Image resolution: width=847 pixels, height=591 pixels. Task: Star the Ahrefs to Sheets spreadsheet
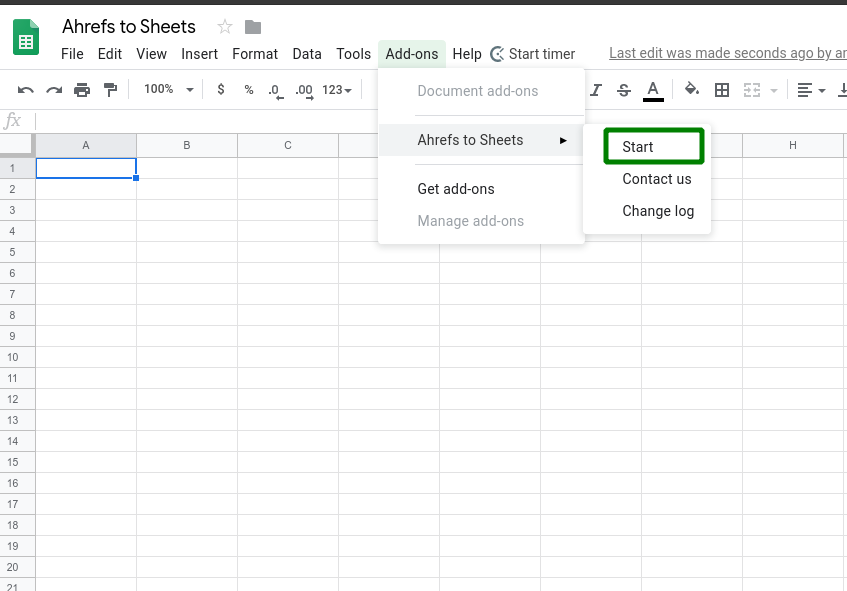coord(224,26)
